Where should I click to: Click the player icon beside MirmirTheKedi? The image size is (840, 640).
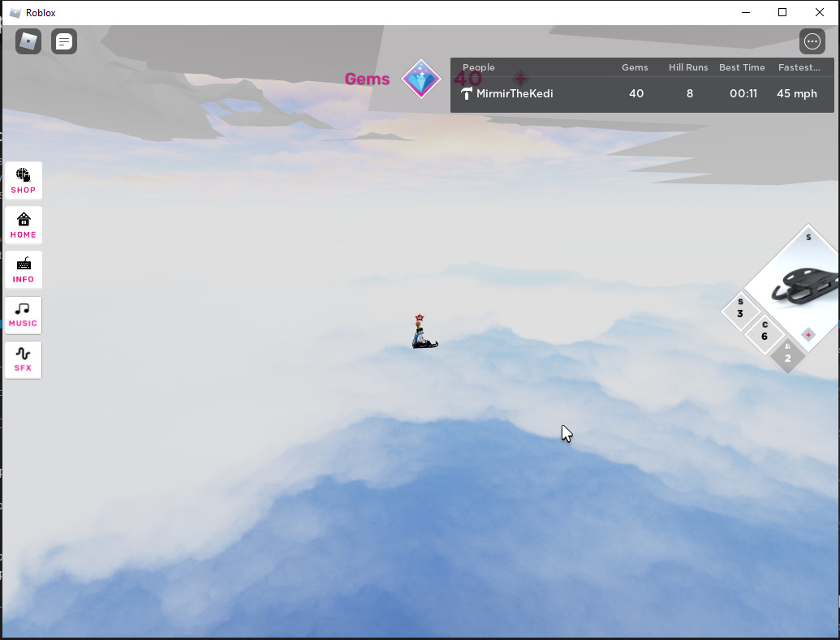[467, 94]
